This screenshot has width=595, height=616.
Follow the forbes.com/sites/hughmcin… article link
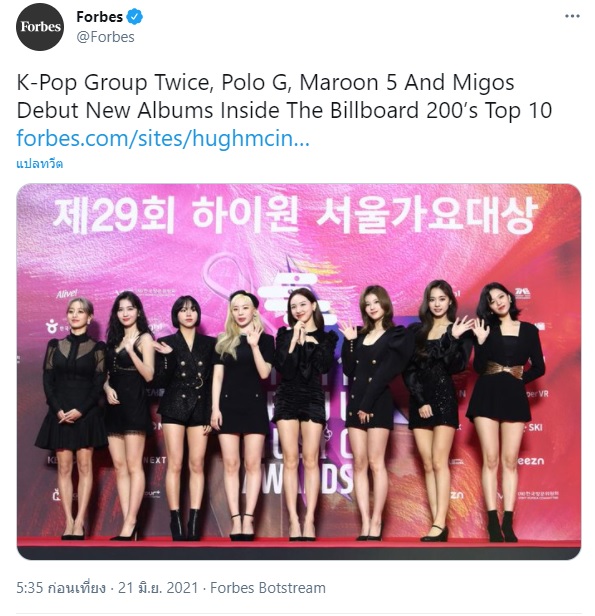click(163, 138)
